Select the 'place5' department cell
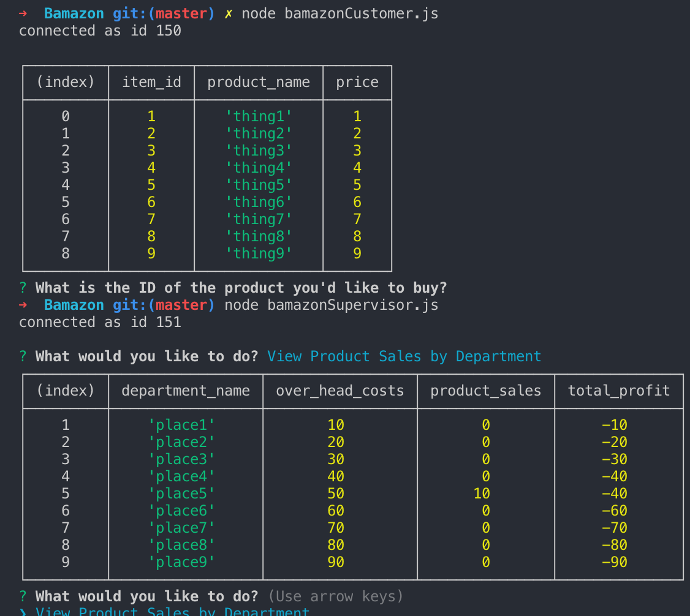Viewport: 690px width, 616px height. coord(181,494)
